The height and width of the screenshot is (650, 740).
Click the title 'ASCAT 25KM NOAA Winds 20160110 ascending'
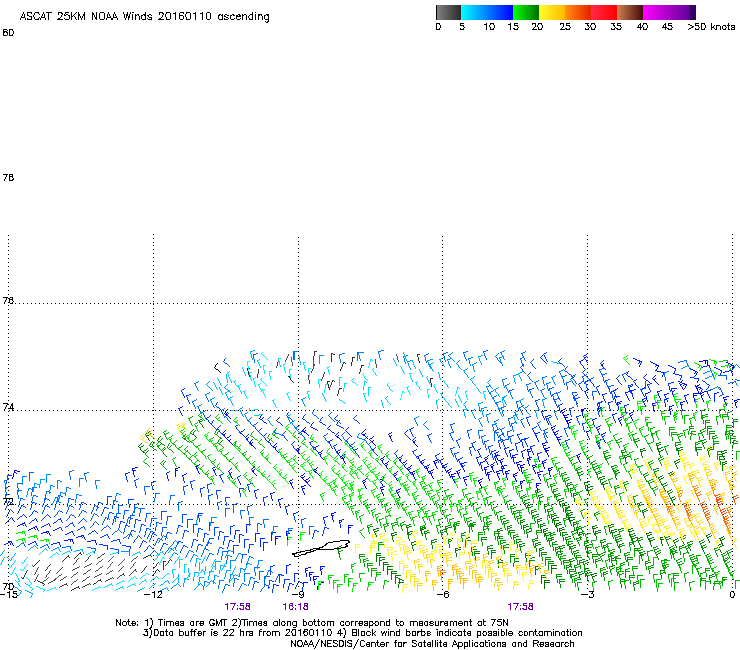144,17
